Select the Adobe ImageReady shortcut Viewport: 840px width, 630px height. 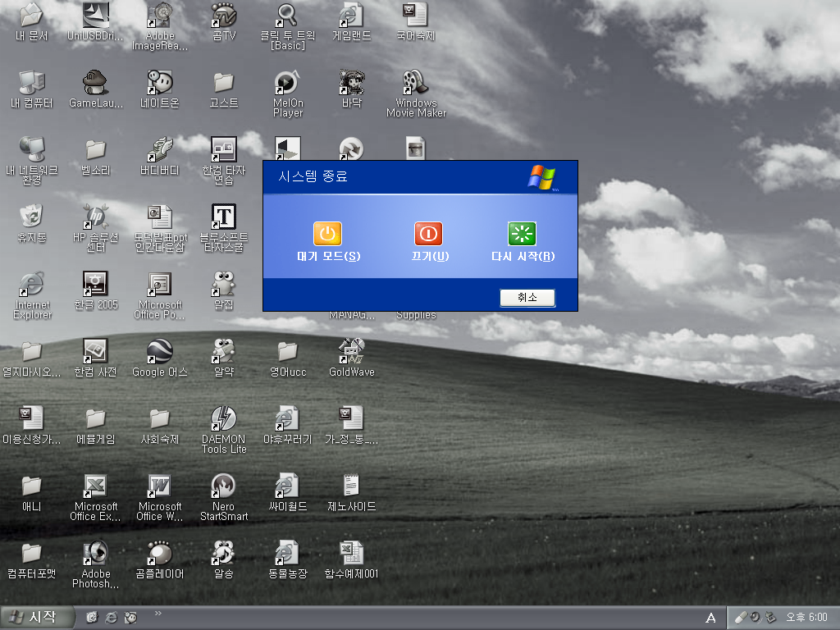(x=160, y=27)
